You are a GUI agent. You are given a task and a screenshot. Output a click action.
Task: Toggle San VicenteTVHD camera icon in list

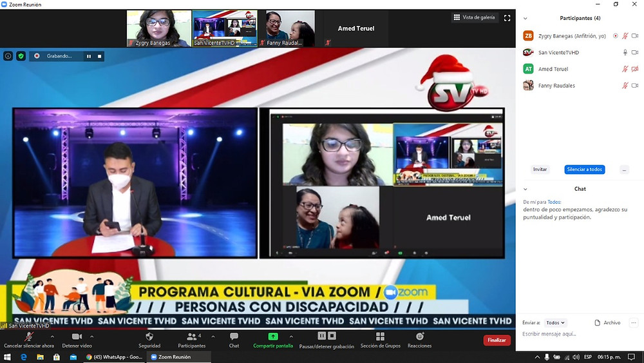coord(635,52)
